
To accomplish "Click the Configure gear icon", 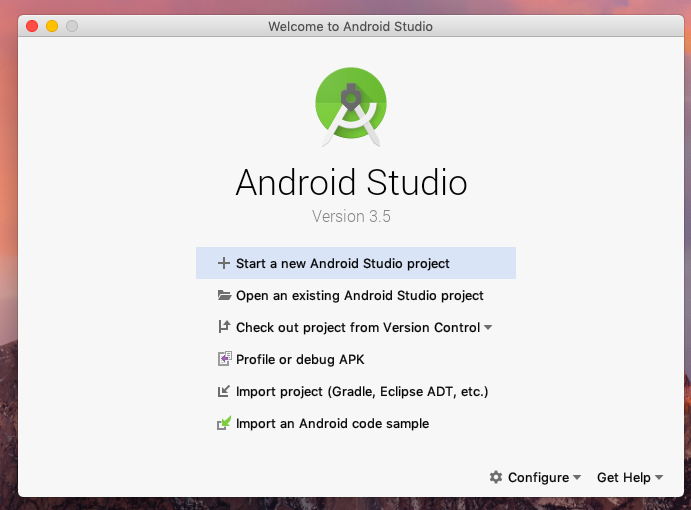I will 496,477.
